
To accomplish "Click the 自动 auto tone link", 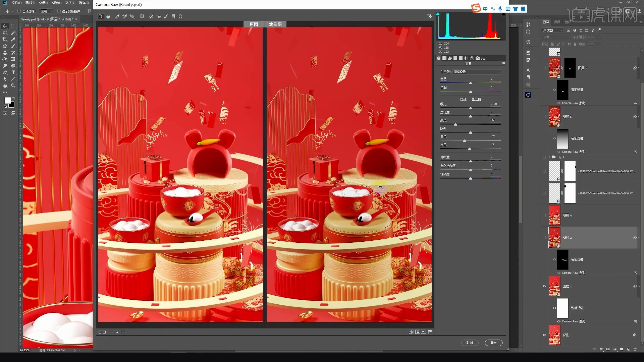I will [x=463, y=99].
